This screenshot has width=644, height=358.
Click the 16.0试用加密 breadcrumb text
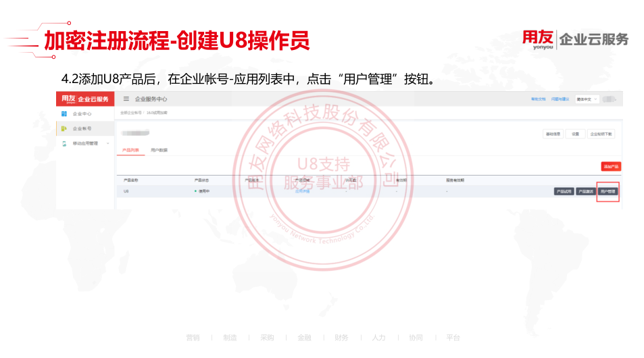click(157, 113)
